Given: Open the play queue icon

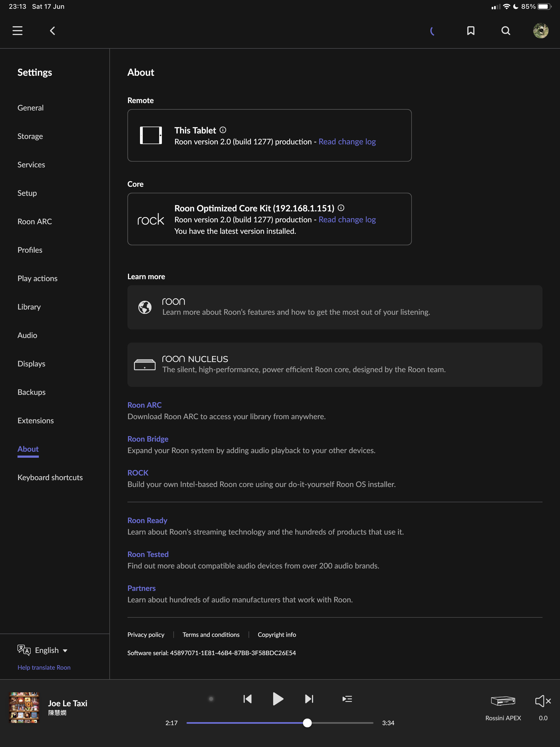Looking at the screenshot, I should click(x=347, y=699).
